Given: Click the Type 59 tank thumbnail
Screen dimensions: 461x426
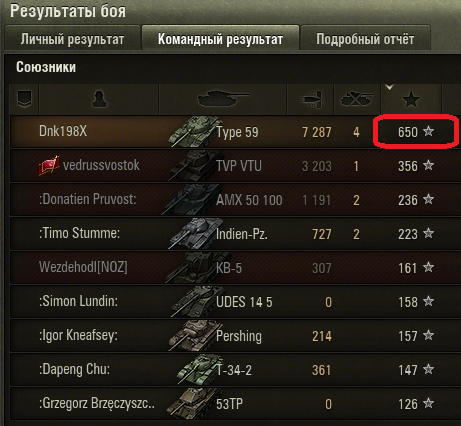Looking at the screenshot, I should pyautogui.click(x=193, y=131).
